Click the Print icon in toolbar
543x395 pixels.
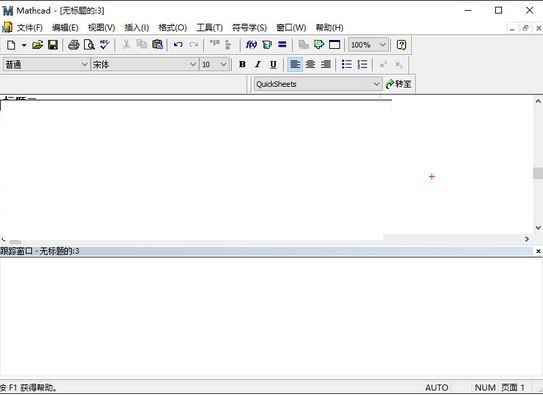pyautogui.click(x=73, y=45)
